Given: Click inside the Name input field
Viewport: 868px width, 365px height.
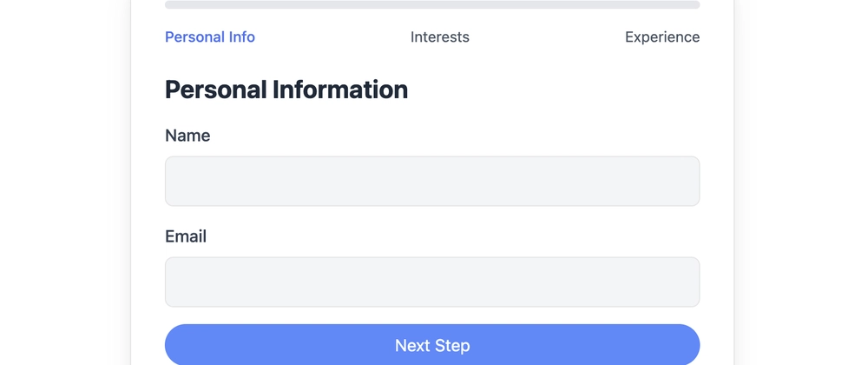Looking at the screenshot, I should (x=432, y=181).
